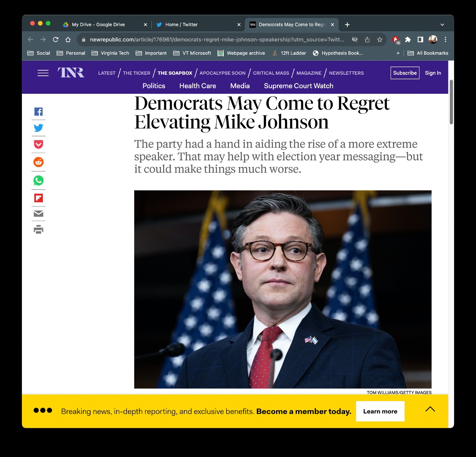Click the Reddit share icon
This screenshot has height=457, width=476.
click(x=38, y=162)
